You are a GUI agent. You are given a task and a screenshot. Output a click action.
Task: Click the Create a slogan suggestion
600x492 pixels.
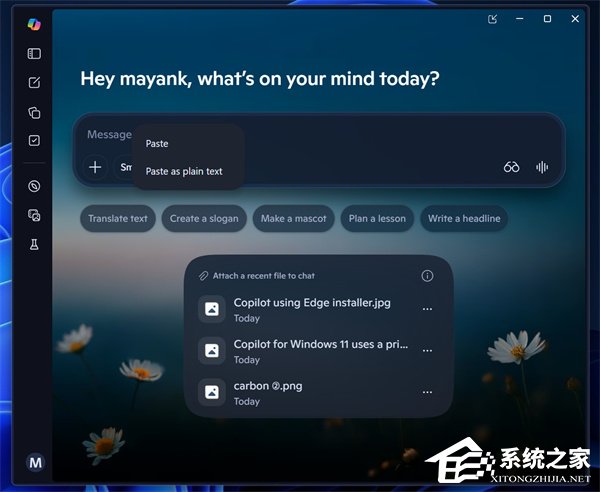tap(204, 218)
